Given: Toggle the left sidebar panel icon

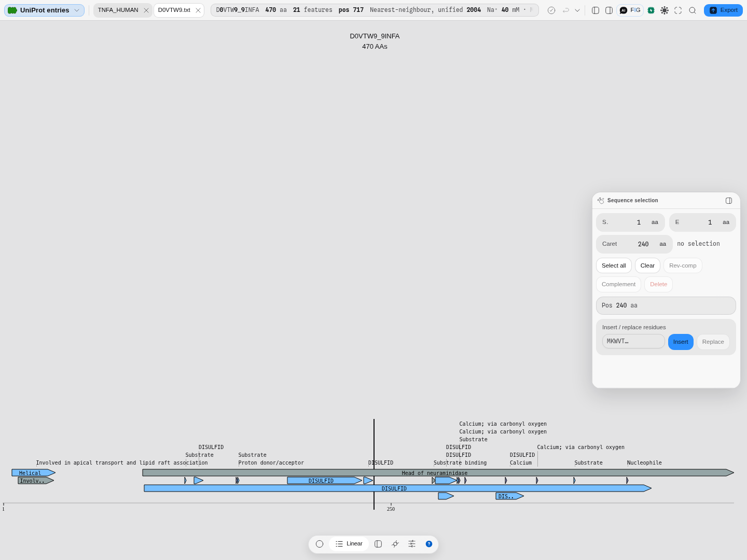Looking at the screenshot, I should (596, 10).
